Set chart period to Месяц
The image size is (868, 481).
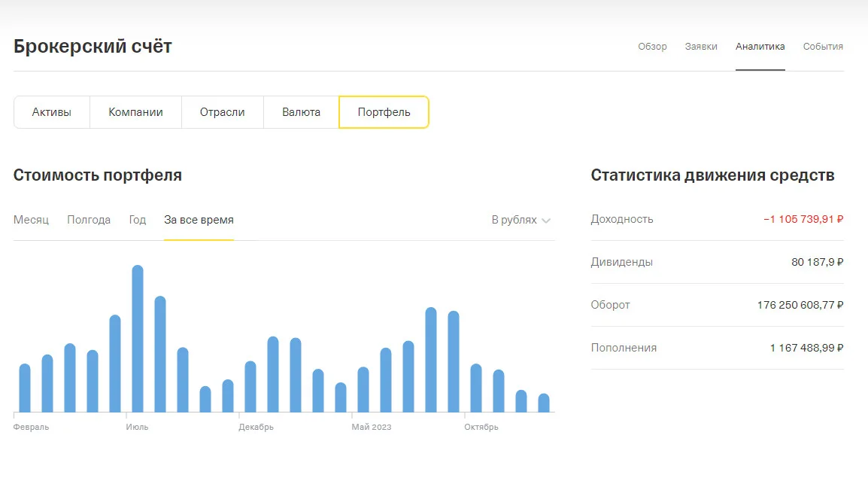[31, 220]
